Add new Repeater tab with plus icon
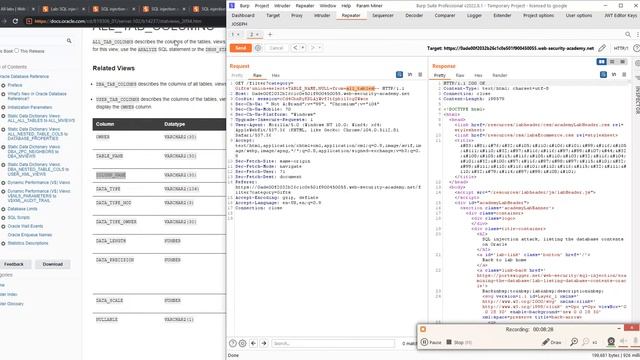 (x=270, y=35)
